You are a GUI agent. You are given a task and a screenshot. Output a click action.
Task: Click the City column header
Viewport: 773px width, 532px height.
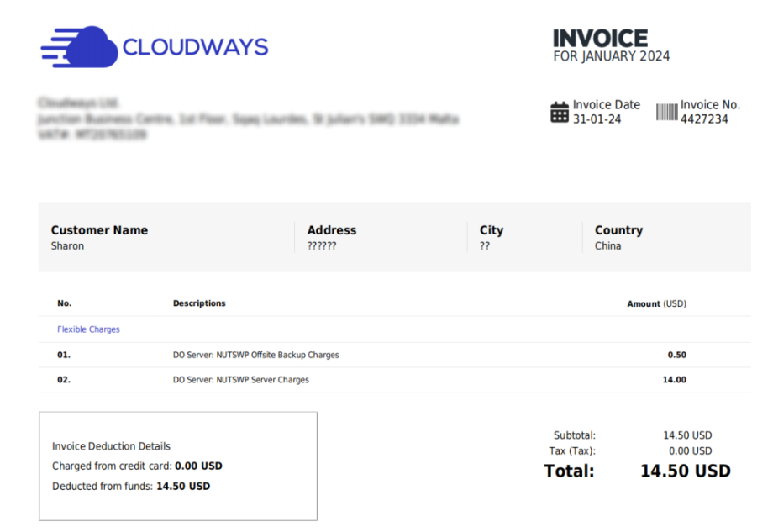coord(492,230)
